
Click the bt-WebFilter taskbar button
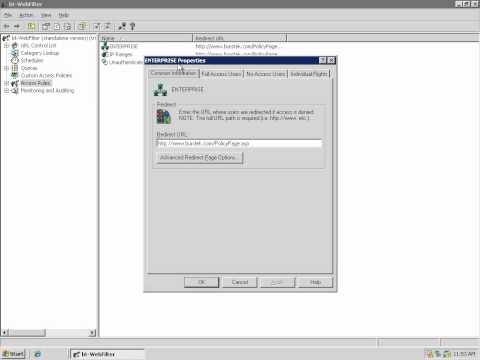click(107, 354)
